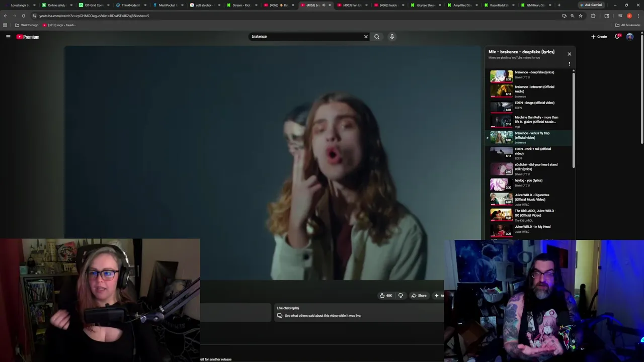644x362 pixels.
Task: Click the browser address bar URL
Action: coord(94,16)
